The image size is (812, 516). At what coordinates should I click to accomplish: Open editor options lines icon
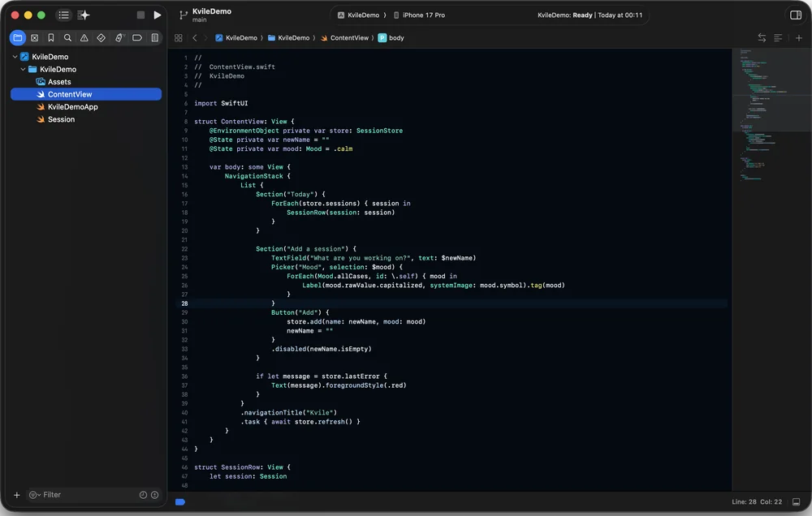pos(778,38)
